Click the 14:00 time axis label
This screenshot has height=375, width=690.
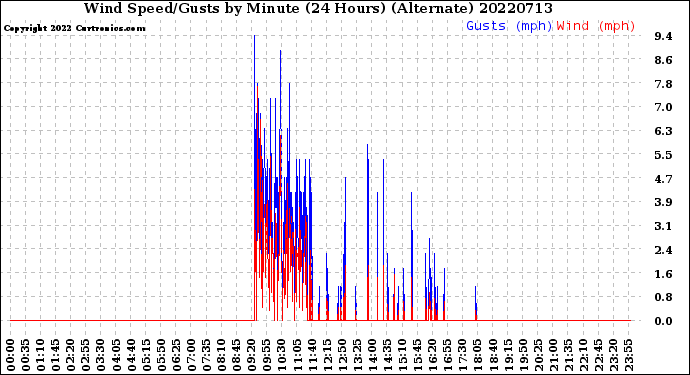point(372,355)
